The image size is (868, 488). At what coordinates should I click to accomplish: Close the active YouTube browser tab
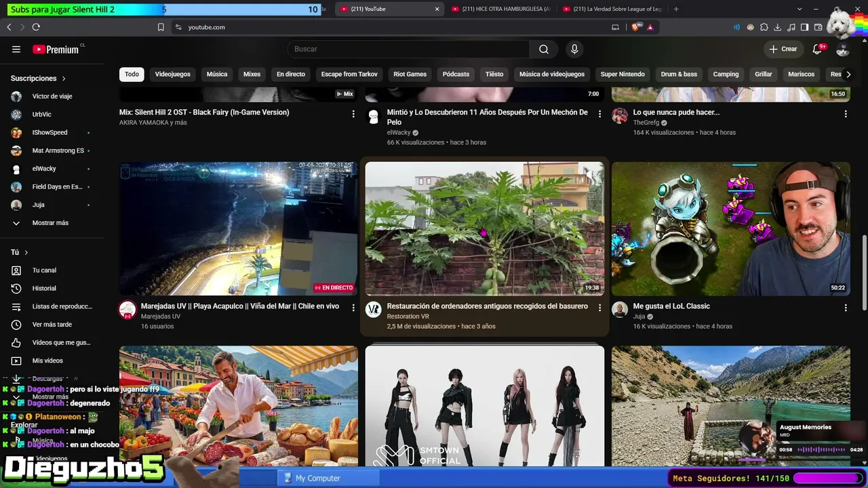[x=437, y=9]
